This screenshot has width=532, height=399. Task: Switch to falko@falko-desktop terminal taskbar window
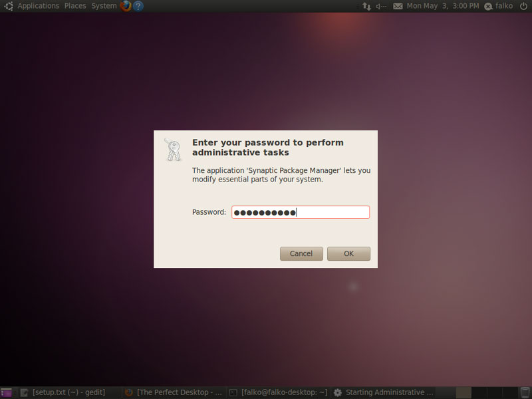(279, 392)
